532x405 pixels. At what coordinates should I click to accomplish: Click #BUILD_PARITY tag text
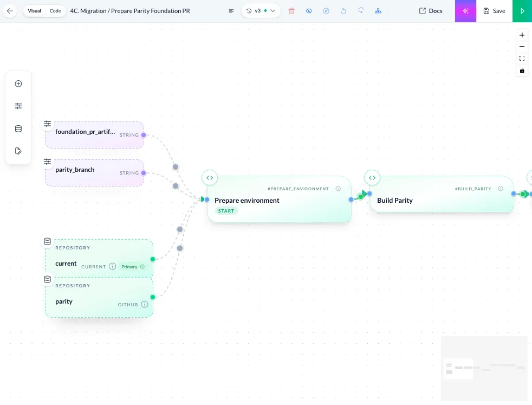click(x=473, y=189)
